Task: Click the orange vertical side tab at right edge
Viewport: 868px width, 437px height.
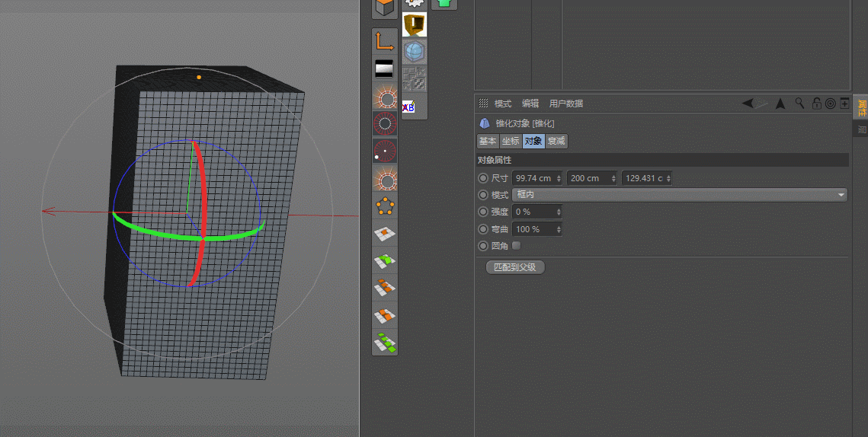Action: 861,108
